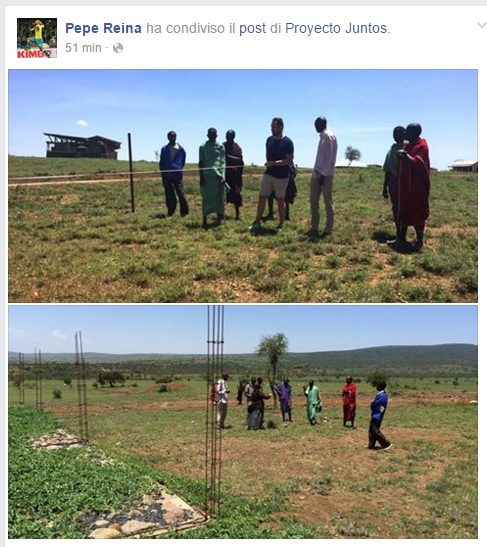Open the top shared field photo
Viewport: 487px width, 547px height.
243,186
